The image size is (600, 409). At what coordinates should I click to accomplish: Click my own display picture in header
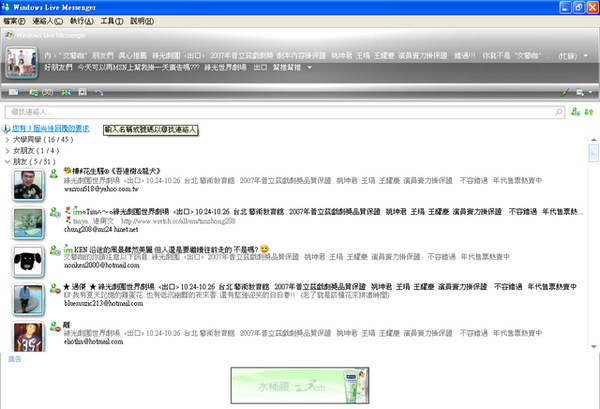(x=22, y=62)
